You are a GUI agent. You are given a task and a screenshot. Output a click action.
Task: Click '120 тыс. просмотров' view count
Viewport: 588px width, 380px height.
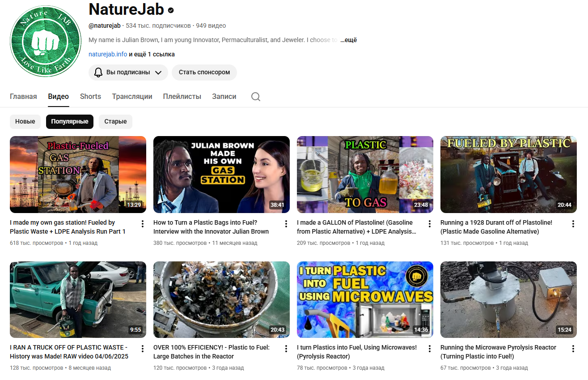tap(180, 368)
